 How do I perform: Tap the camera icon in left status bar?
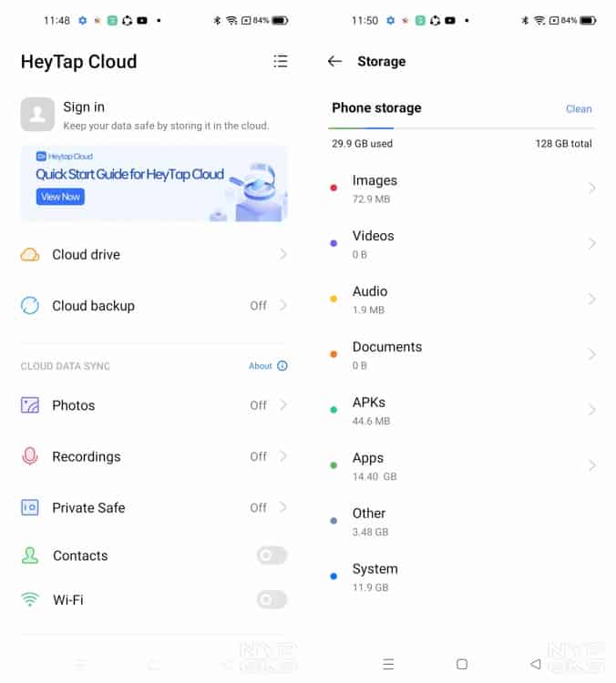point(142,20)
